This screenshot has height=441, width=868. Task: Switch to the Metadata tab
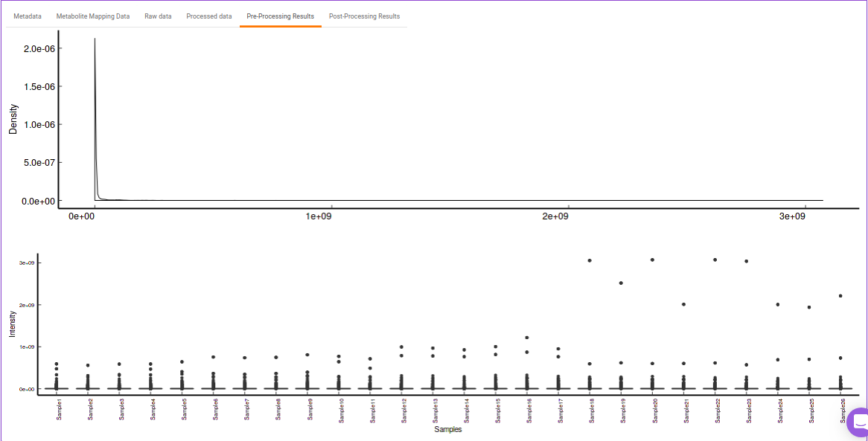tap(27, 16)
